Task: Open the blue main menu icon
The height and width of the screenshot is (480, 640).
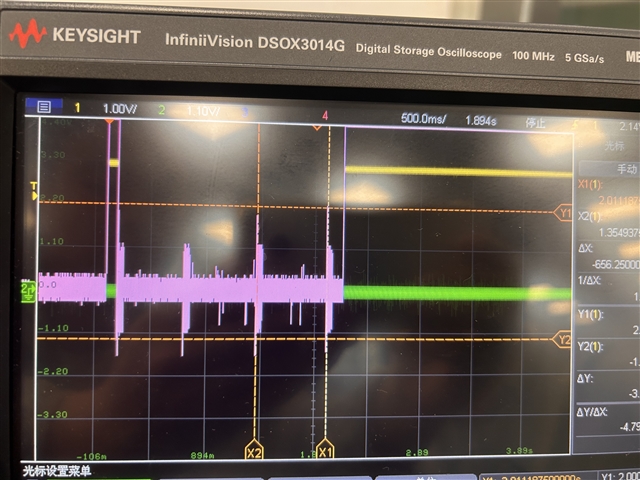Action: (44, 107)
